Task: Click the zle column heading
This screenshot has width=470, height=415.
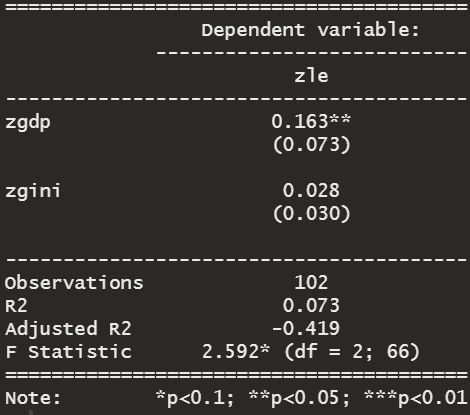Action: point(311,76)
